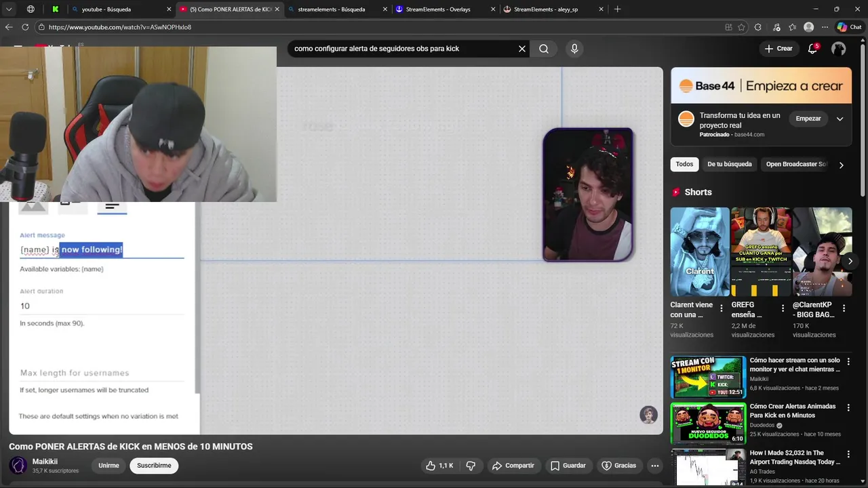
Task: Open YouTube notifications bell
Action: click(812, 49)
